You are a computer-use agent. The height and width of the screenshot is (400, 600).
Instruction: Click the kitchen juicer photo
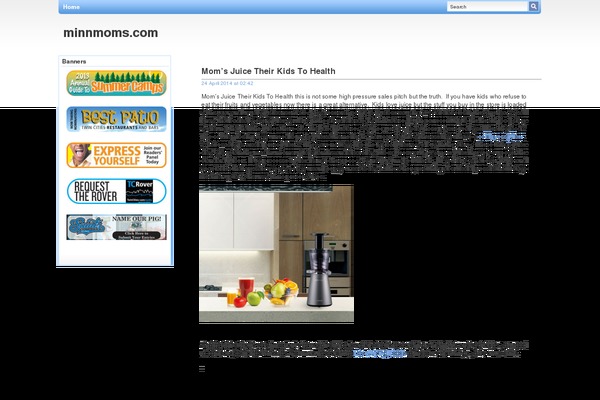(276, 254)
